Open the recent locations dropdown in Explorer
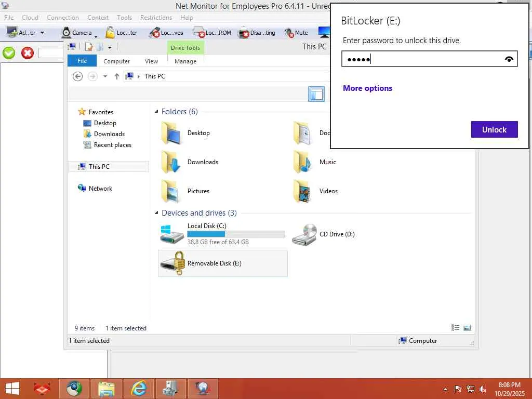532x399 pixels. tap(105, 76)
